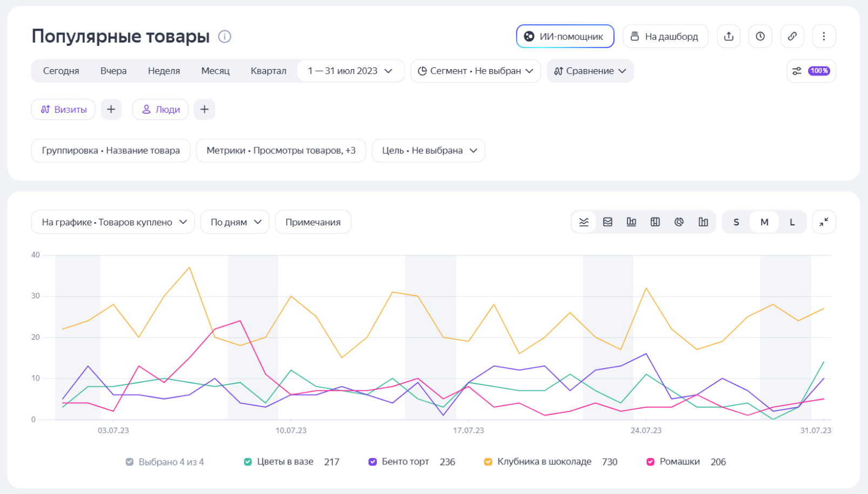Image resolution: width=868 pixels, height=494 pixels.
Task: Select the Неделя period tab
Action: (x=164, y=71)
